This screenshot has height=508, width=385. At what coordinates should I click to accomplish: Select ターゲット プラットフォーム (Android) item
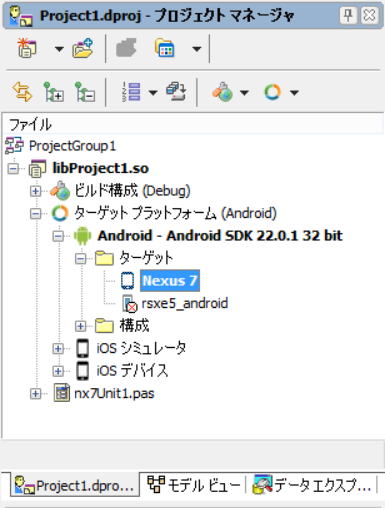[x=175, y=213]
